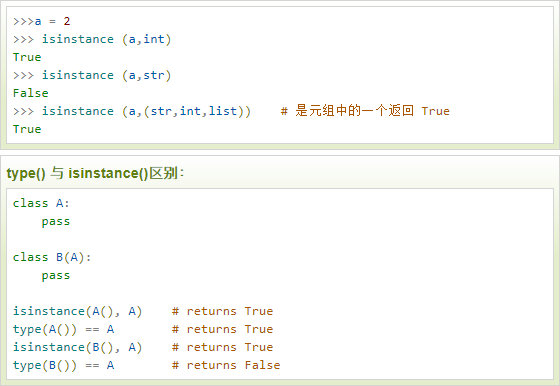560x386 pixels.
Task: Click the 'isinstance (a,int)' code line
Action: pos(92,39)
